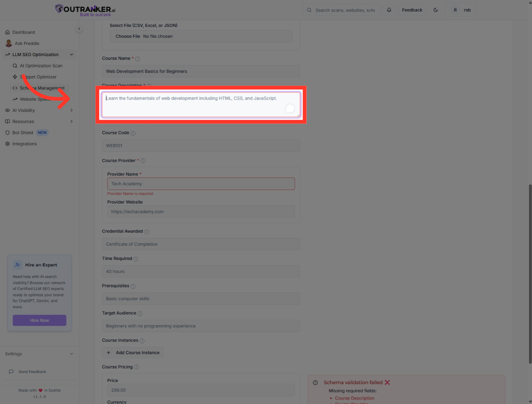Open the Course Description info tooltip
Screen dimensions: 532x404
148,86
